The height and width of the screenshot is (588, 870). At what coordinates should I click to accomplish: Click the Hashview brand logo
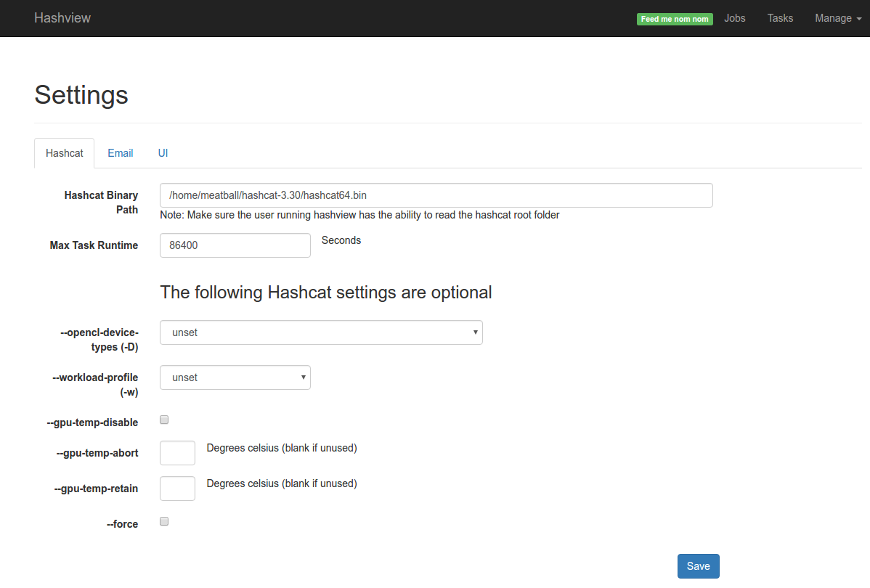(62, 18)
